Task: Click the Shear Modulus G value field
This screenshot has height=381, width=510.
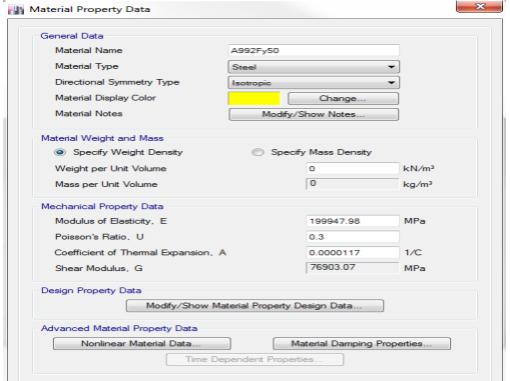Action: pos(353,268)
